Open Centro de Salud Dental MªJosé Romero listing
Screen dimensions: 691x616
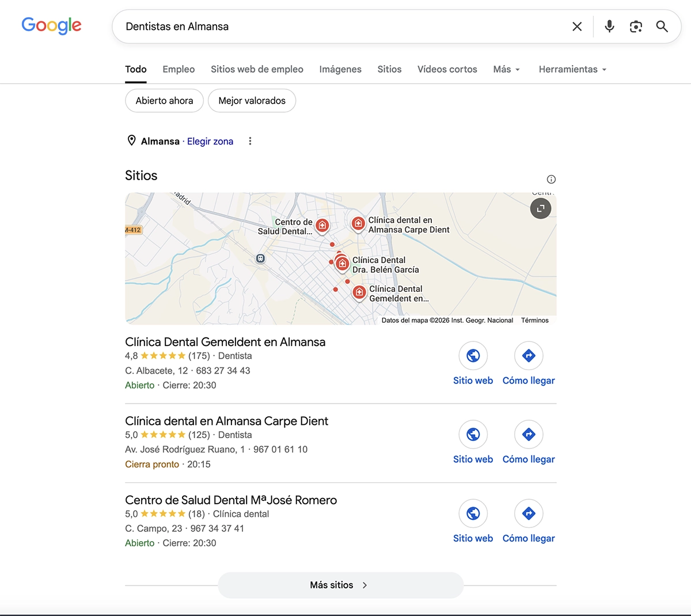point(231,500)
